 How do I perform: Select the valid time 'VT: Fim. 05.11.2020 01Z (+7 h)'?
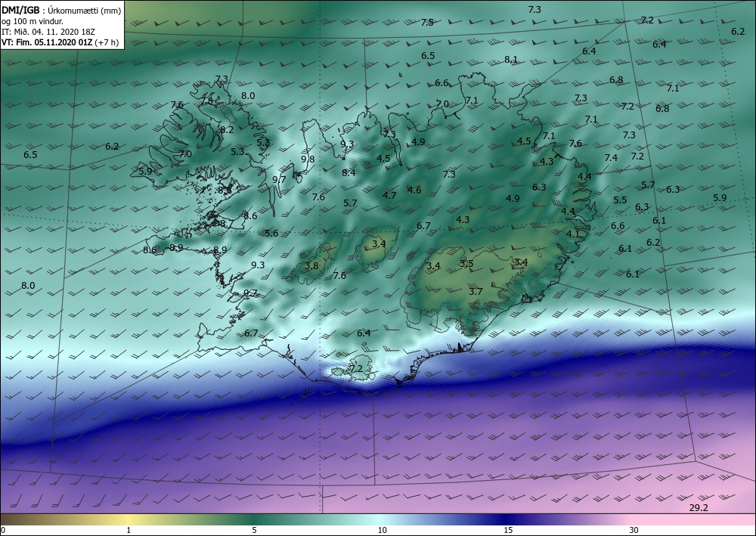61,42
